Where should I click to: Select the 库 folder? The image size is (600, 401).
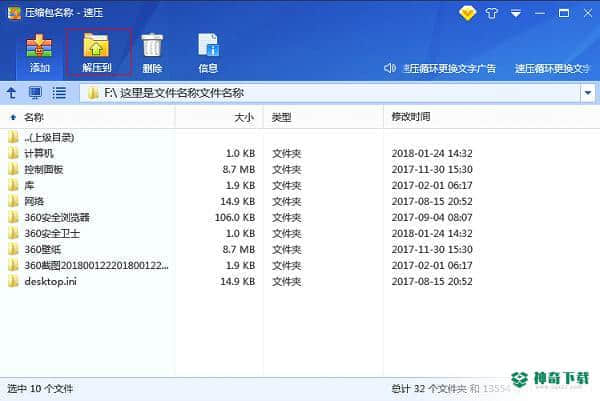[x=29, y=186]
